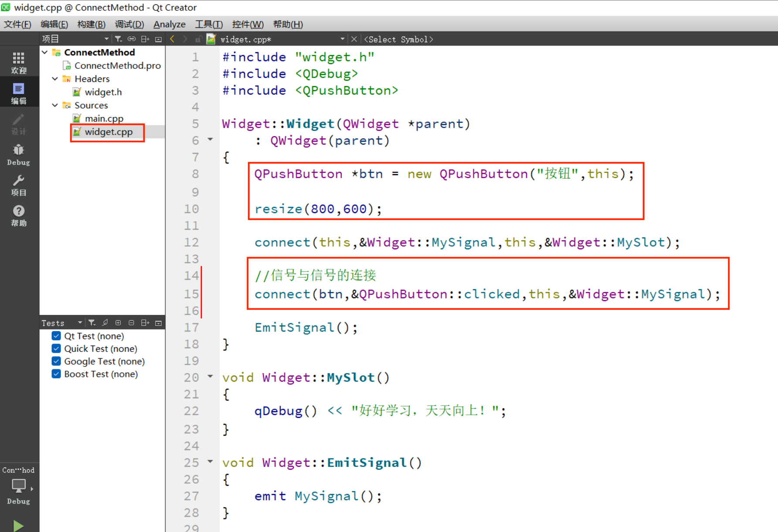The width and height of the screenshot is (778, 532).
Task: Uncheck Qt Test (none) checkbox
Action: (x=56, y=336)
